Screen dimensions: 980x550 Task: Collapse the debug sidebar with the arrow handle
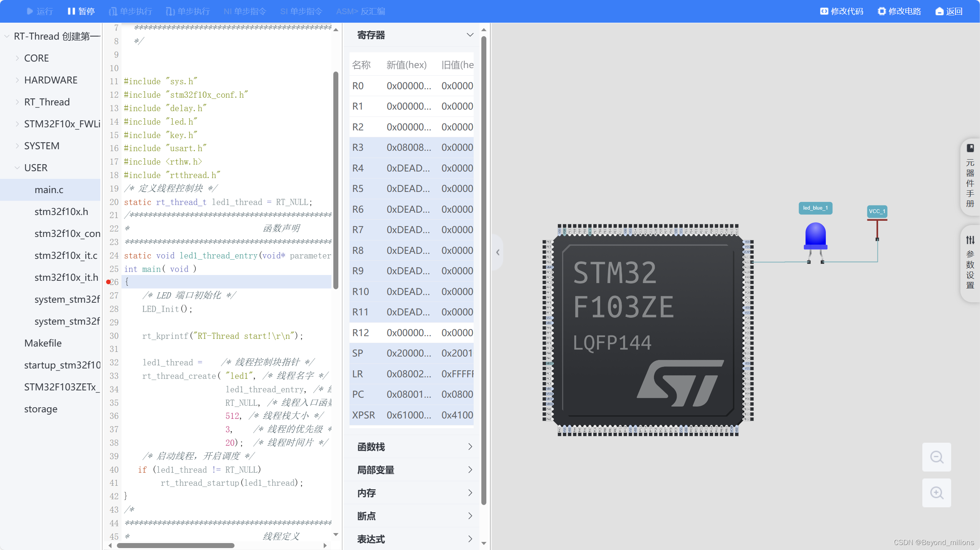tap(497, 252)
